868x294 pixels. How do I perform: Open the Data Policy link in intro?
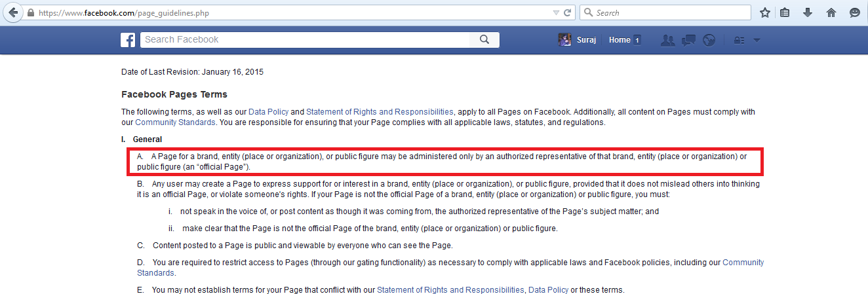(268, 112)
